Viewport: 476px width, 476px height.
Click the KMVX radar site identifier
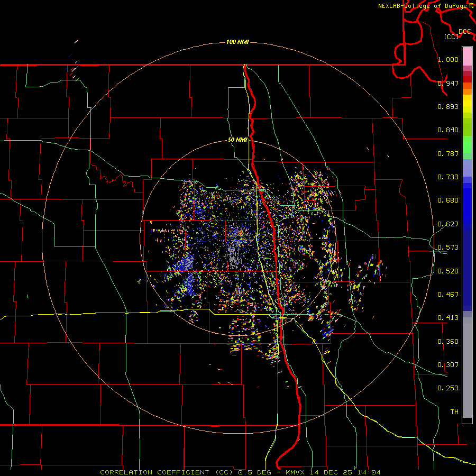(296, 472)
